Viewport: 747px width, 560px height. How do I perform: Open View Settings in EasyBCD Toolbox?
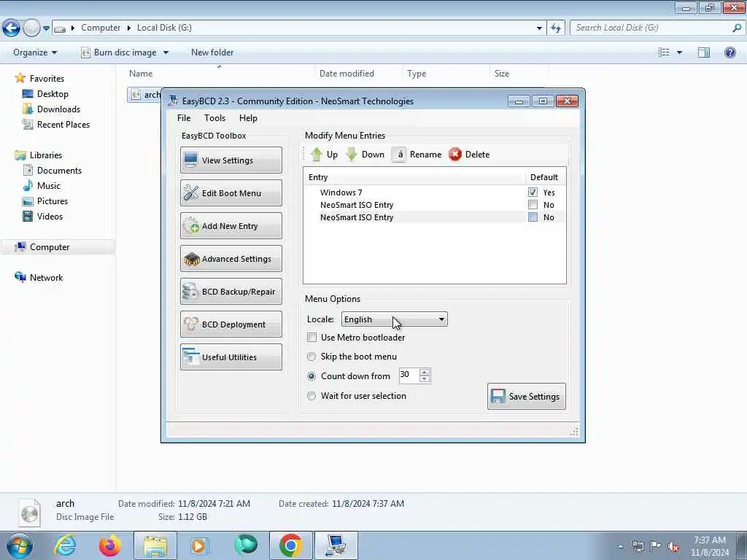[231, 160]
